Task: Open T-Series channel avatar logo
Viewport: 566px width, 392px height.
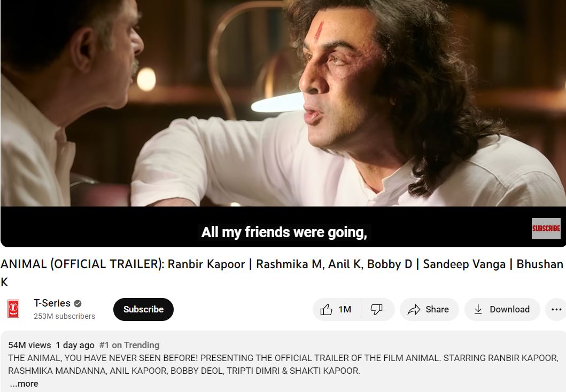Action: click(x=13, y=309)
